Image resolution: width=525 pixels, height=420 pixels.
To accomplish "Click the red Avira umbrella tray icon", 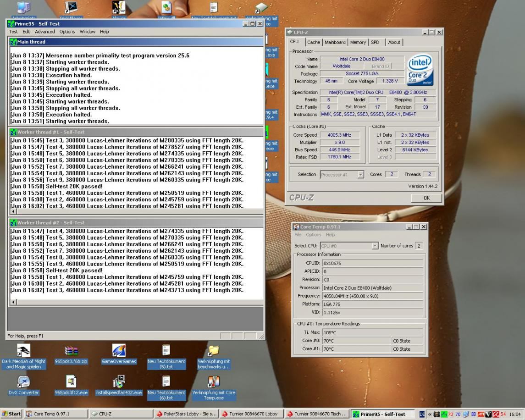I will coord(496,414).
